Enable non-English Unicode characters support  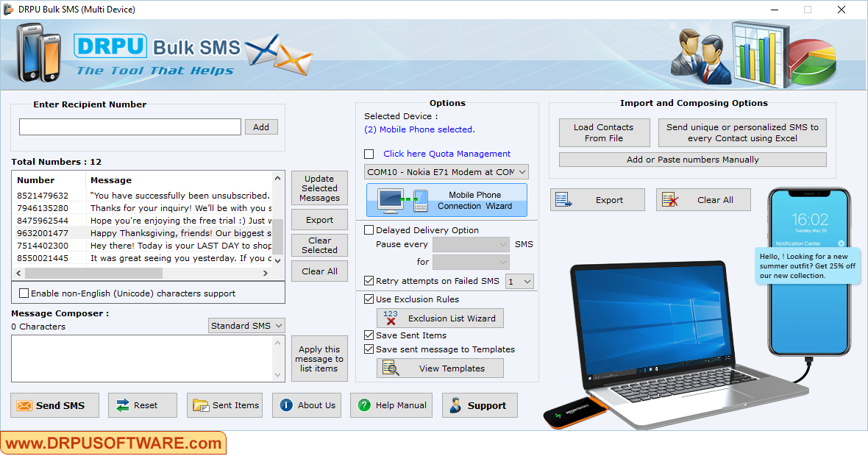[x=24, y=293]
